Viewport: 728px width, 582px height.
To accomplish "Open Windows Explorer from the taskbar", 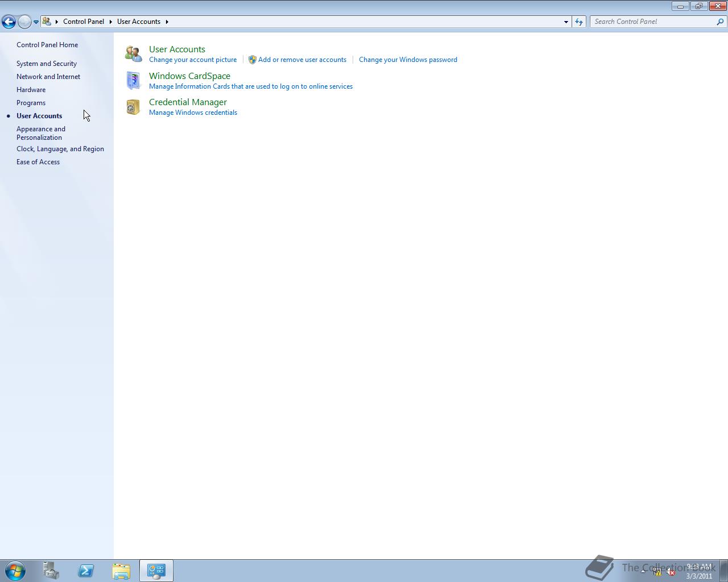I will (121, 571).
